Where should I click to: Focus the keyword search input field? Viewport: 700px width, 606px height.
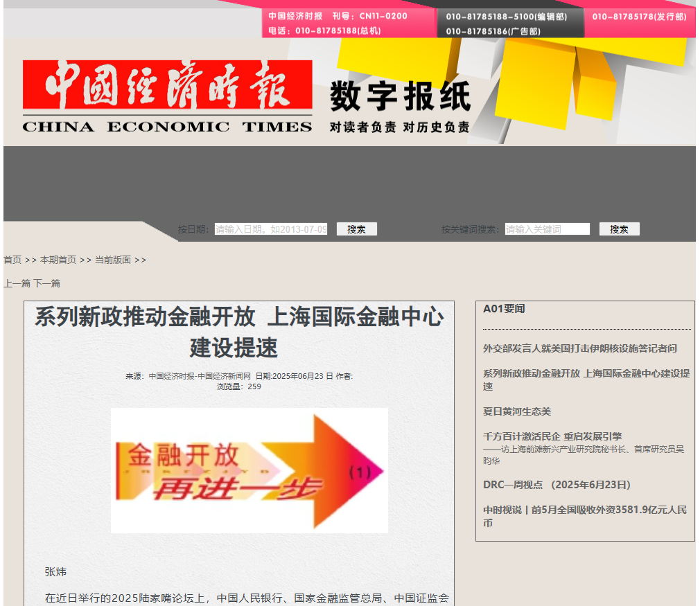click(547, 229)
